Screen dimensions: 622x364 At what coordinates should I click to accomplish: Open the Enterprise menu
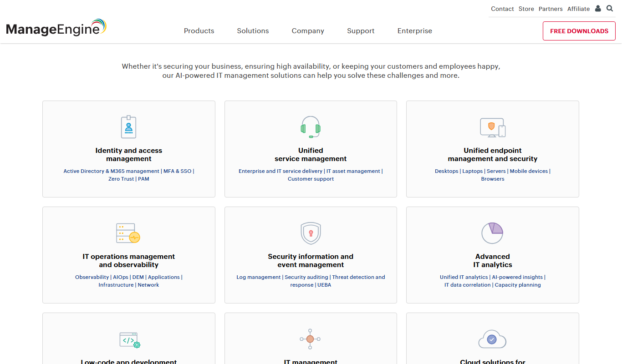pos(415,31)
